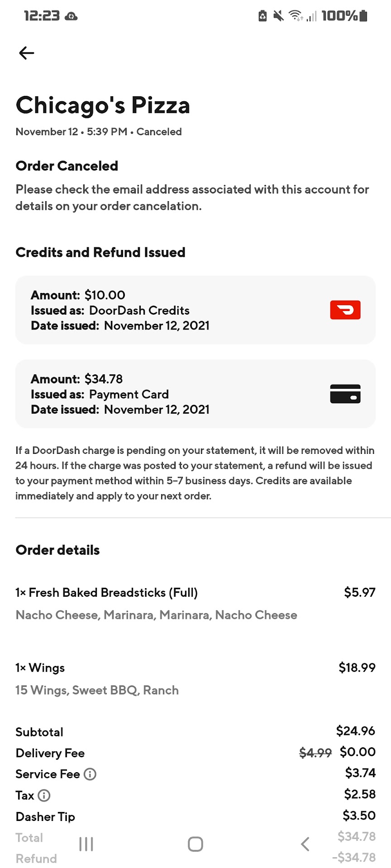
Task: Tap the Fresh Baked Breadsticks item
Action: [x=107, y=593]
